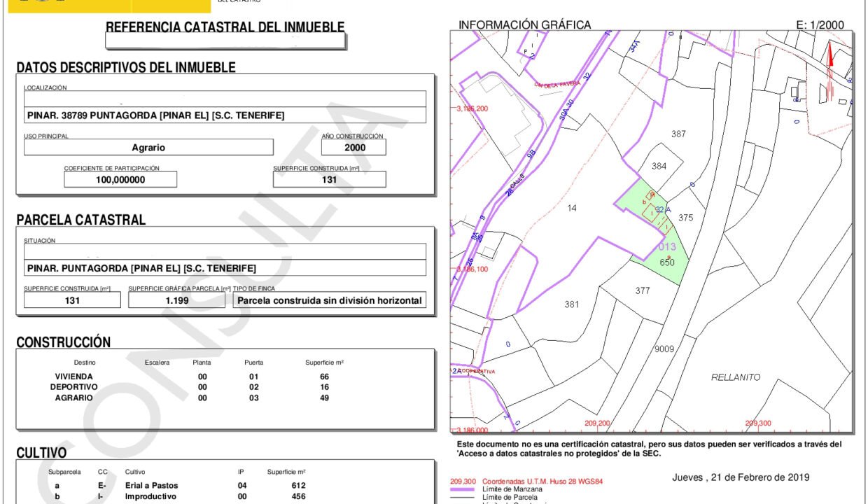The width and height of the screenshot is (868, 504).
Task: Click parcel number 14 on the map
Action: 572,208
